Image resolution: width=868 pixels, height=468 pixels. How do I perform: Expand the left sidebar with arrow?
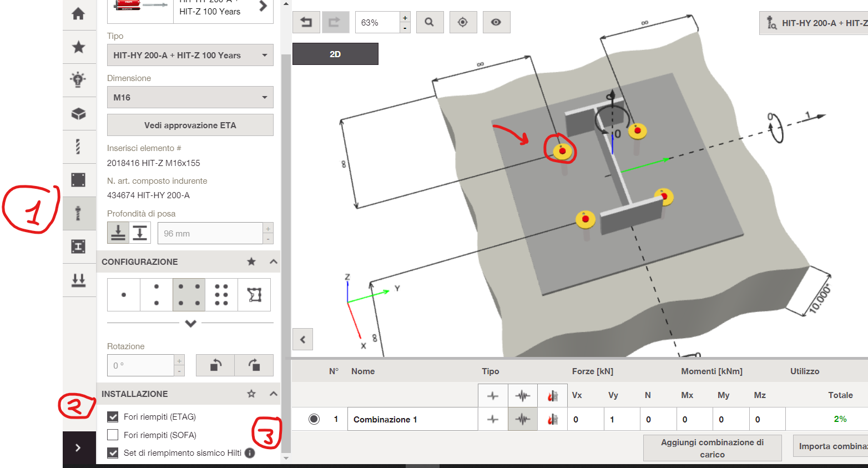pos(78,447)
